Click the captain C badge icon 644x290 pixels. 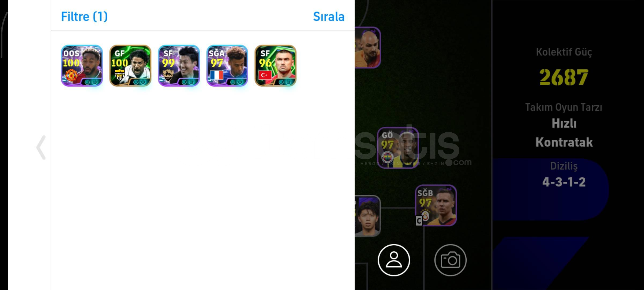click(419, 221)
